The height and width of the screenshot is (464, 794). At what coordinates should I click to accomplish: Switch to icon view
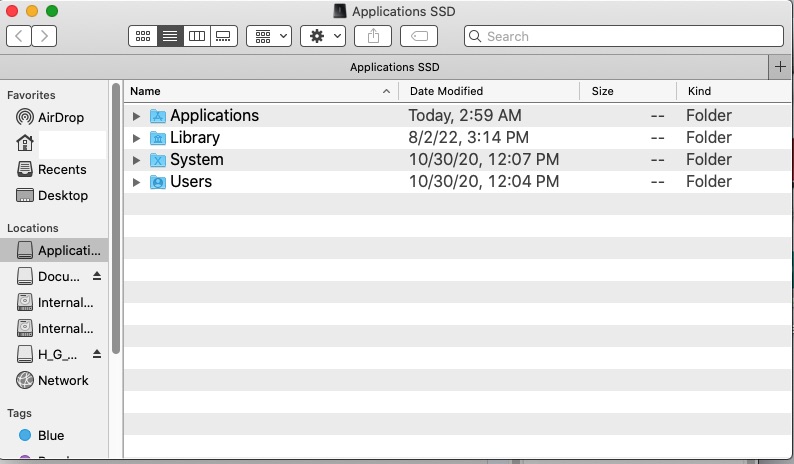click(143, 36)
